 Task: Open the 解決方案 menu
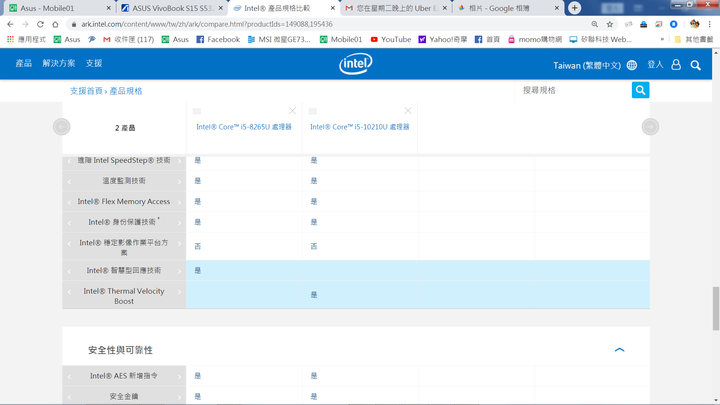pyautogui.click(x=59, y=63)
